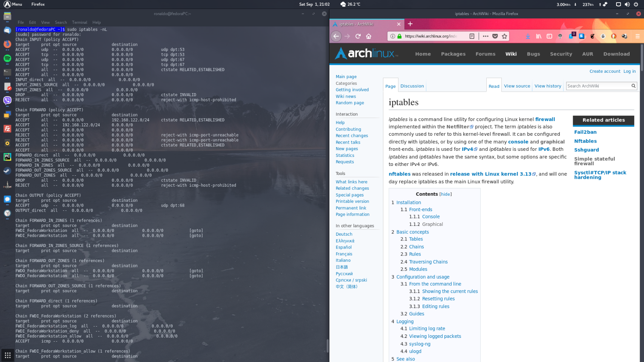Image resolution: width=644 pixels, height=362 pixels.
Task: Open Files manager from the dock
Action: pos(7,16)
